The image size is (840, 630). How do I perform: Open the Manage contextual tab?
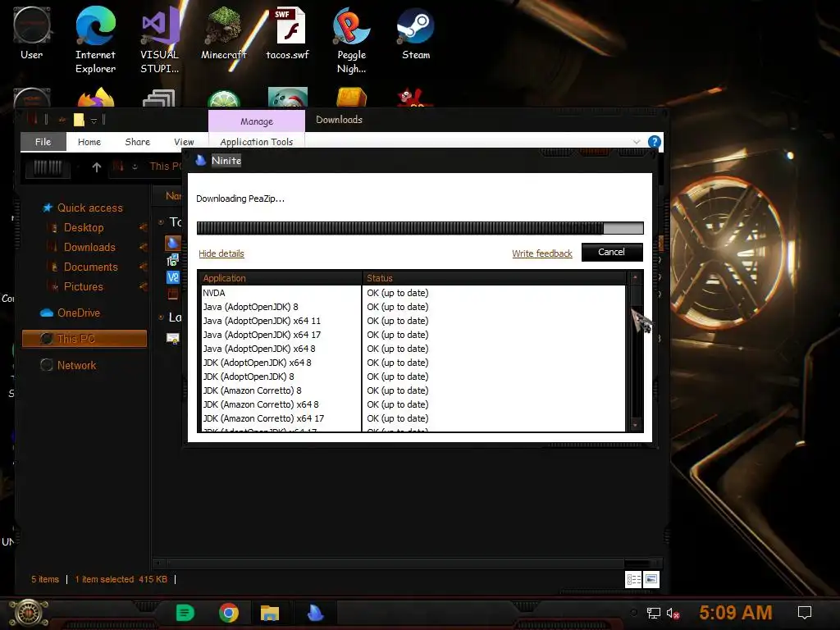tap(257, 121)
